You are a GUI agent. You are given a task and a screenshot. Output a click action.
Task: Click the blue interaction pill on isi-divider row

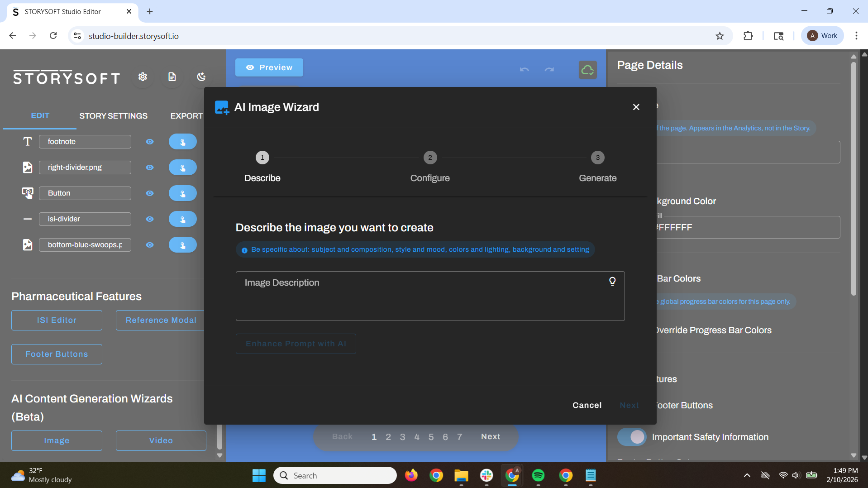tap(182, 219)
